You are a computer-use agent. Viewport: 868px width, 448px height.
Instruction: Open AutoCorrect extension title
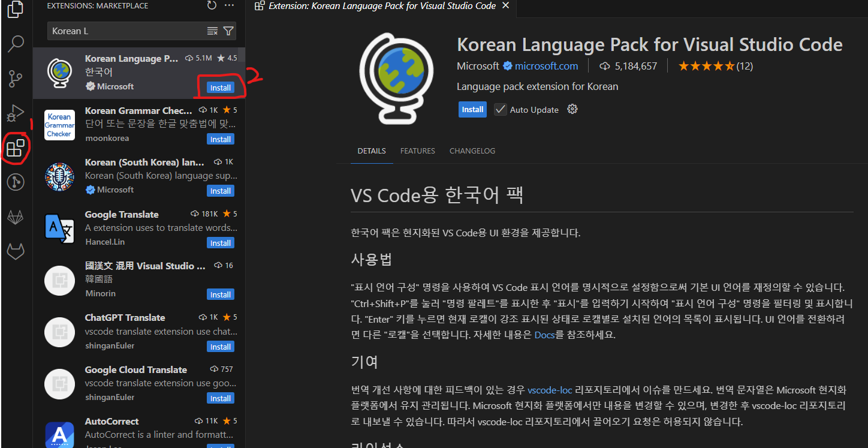click(x=111, y=421)
